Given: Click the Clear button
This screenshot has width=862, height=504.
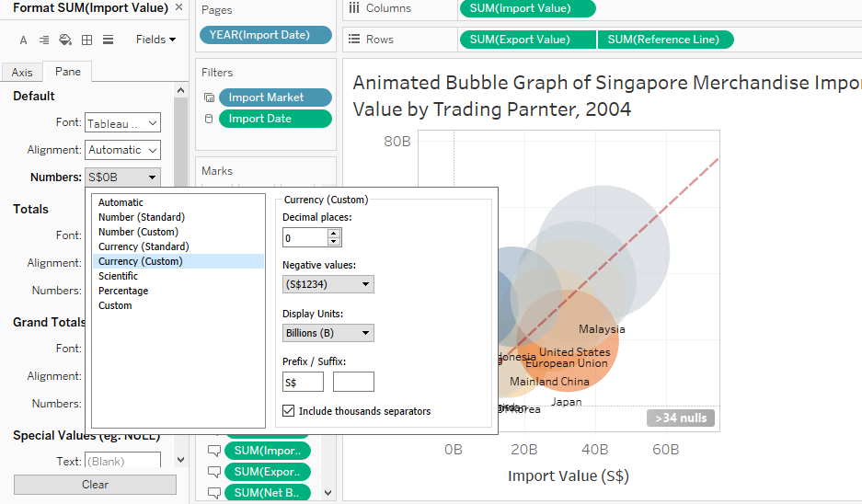Looking at the screenshot, I should tap(95, 485).
